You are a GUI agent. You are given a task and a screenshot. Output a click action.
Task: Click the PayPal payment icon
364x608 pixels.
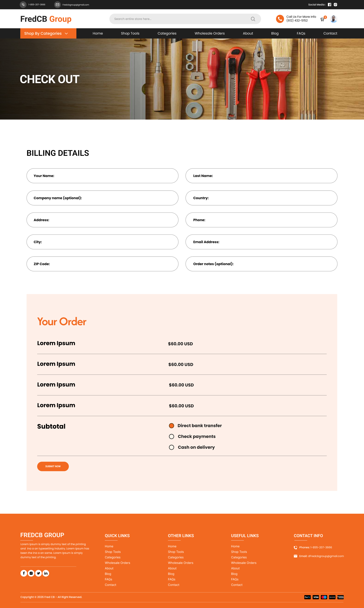(x=307, y=597)
